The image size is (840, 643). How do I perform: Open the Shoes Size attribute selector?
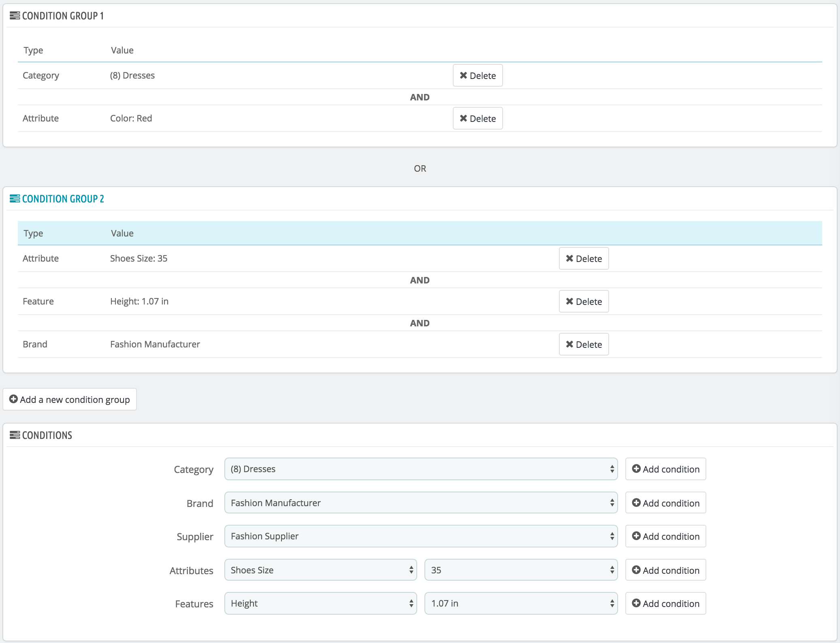pos(320,571)
